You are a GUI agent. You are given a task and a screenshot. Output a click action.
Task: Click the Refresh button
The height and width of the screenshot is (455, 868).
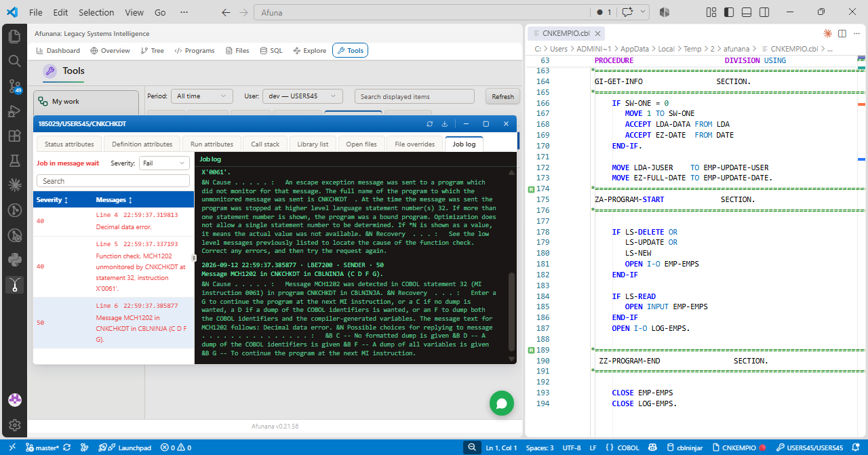coord(502,96)
